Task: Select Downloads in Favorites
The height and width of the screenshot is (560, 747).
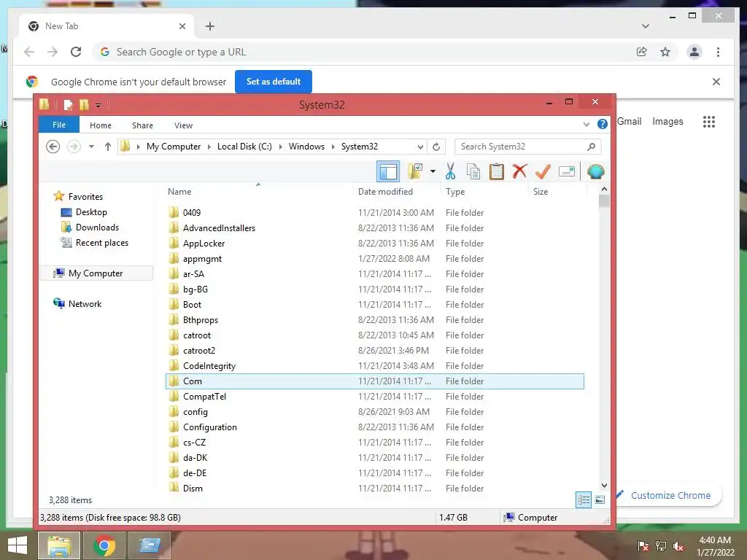Action: pos(97,227)
